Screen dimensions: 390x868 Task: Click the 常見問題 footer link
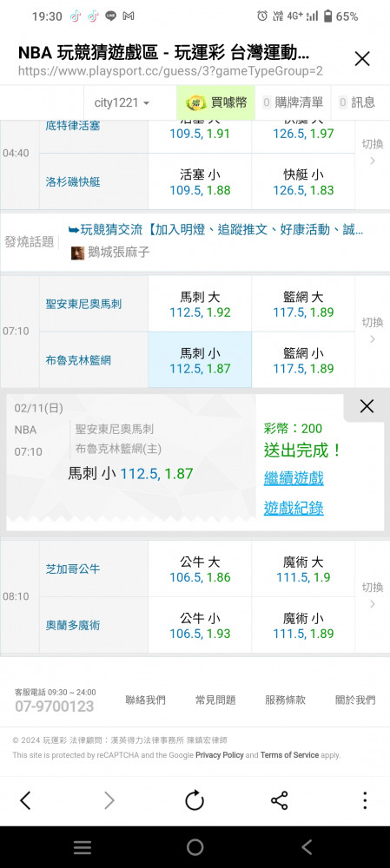click(x=215, y=700)
